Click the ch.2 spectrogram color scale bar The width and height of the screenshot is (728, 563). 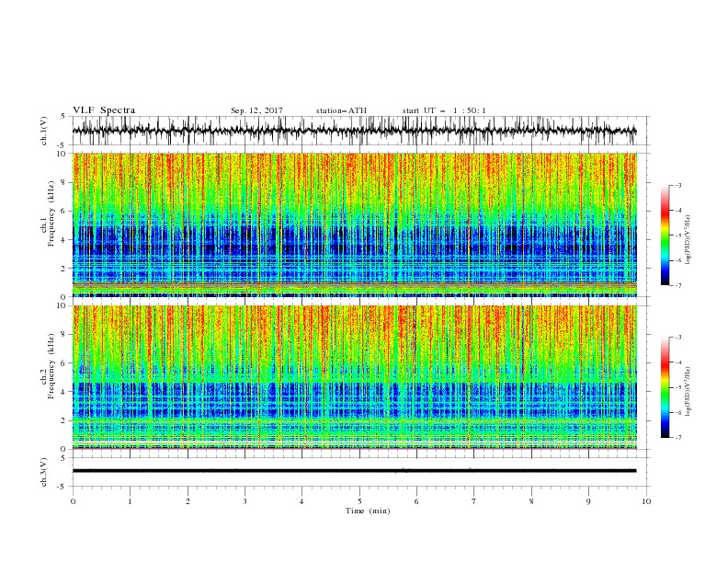[x=665, y=387]
